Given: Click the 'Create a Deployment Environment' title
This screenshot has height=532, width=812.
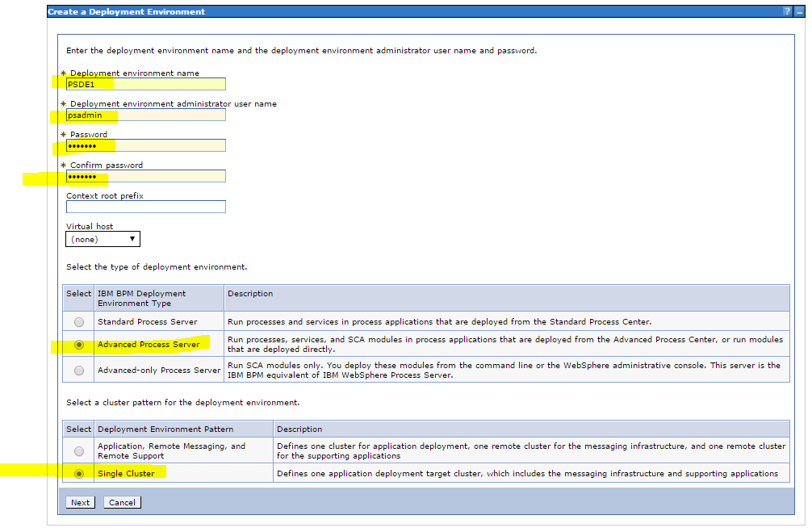Looking at the screenshot, I should (127, 11).
